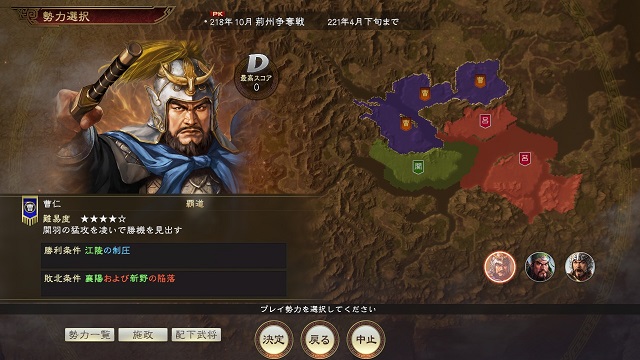Select the third helmeted general portrait icon
The width and height of the screenshot is (640, 360).
click(x=580, y=267)
